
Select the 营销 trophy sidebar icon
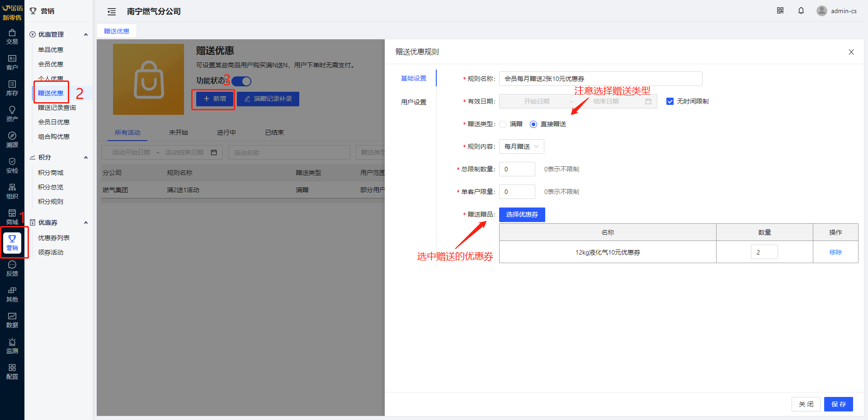point(12,243)
